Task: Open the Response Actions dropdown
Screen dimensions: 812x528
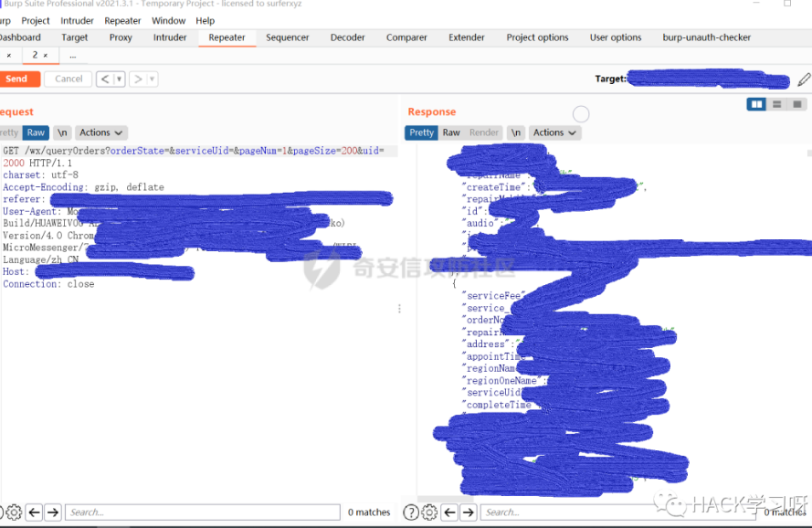Action: click(x=554, y=132)
